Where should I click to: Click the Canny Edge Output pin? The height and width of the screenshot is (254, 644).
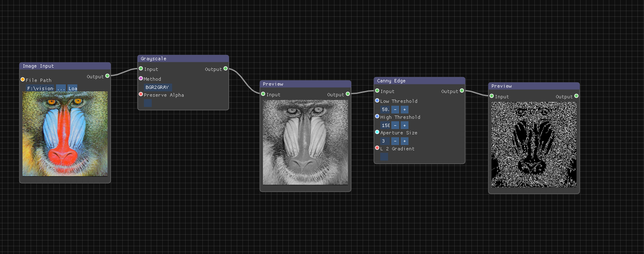[x=462, y=91]
